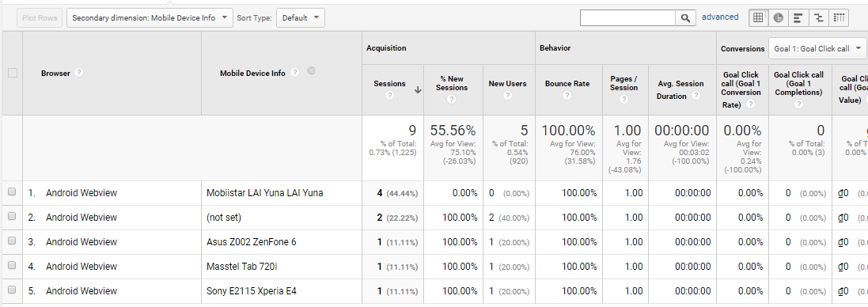
Task: Open Android Webview link in row 2
Action: pyautogui.click(x=81, y=218)
